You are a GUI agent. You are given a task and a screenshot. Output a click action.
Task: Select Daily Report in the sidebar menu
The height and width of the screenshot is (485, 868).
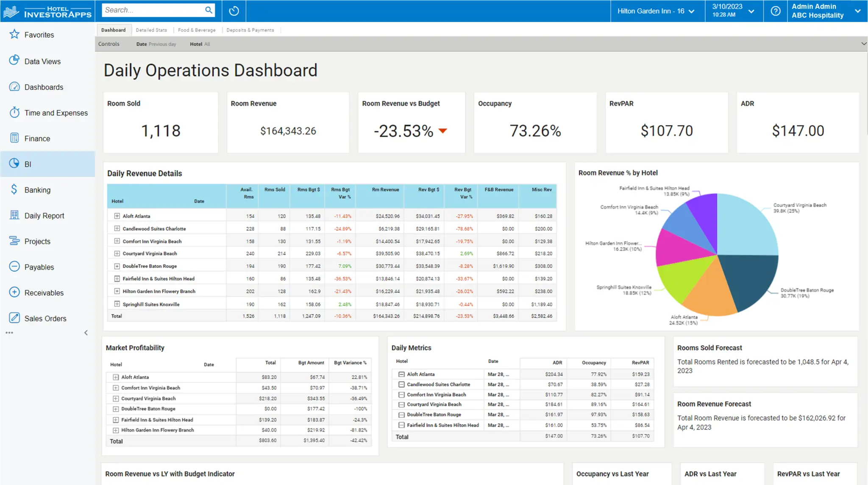click(44, 215)
